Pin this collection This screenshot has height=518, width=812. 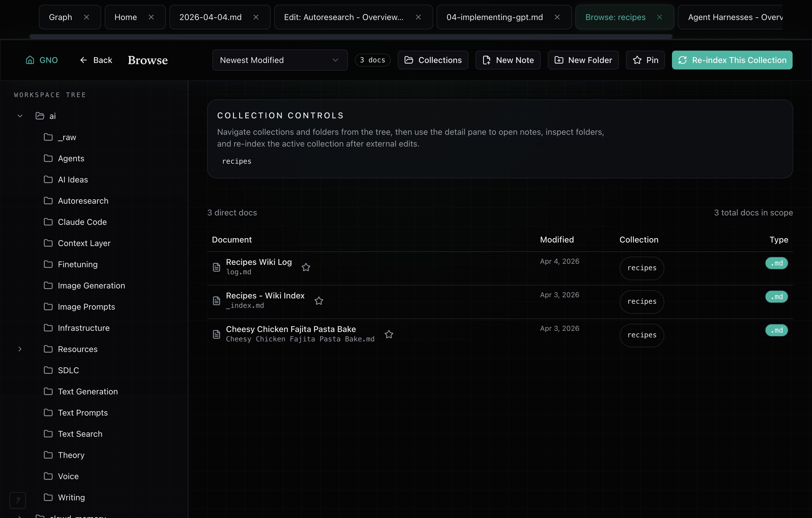pyautogui.click(x=645, y=60)
